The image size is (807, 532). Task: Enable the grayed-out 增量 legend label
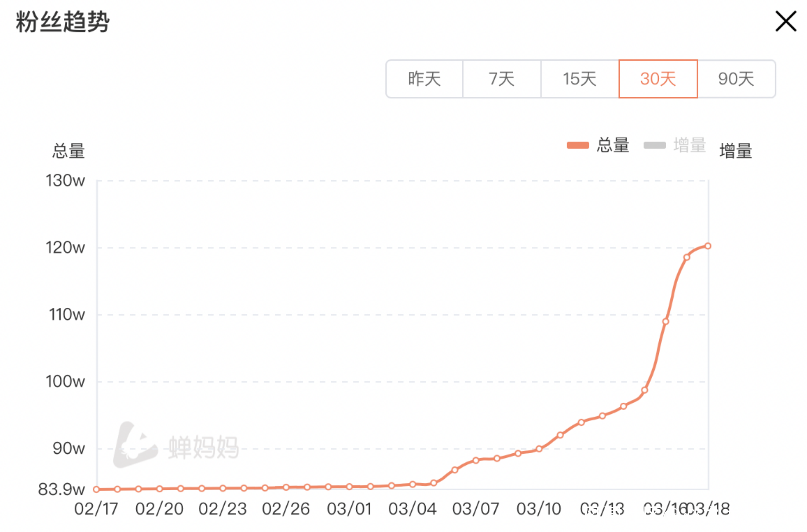click(x=689, y=145)
